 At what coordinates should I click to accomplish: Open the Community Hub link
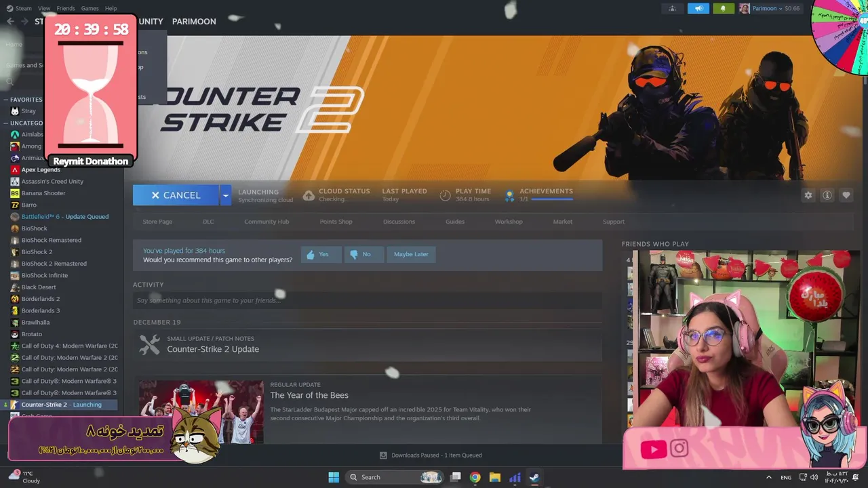pyautogui.click(x=267, y=222)
